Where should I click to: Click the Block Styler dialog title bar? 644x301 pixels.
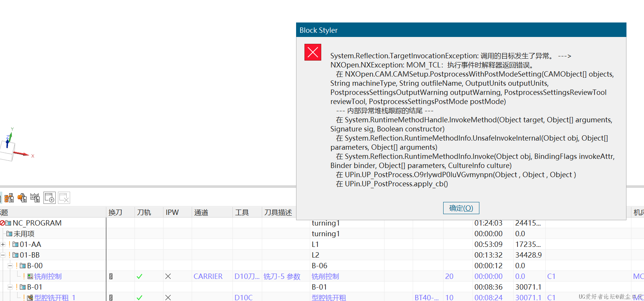coord(461,30)
